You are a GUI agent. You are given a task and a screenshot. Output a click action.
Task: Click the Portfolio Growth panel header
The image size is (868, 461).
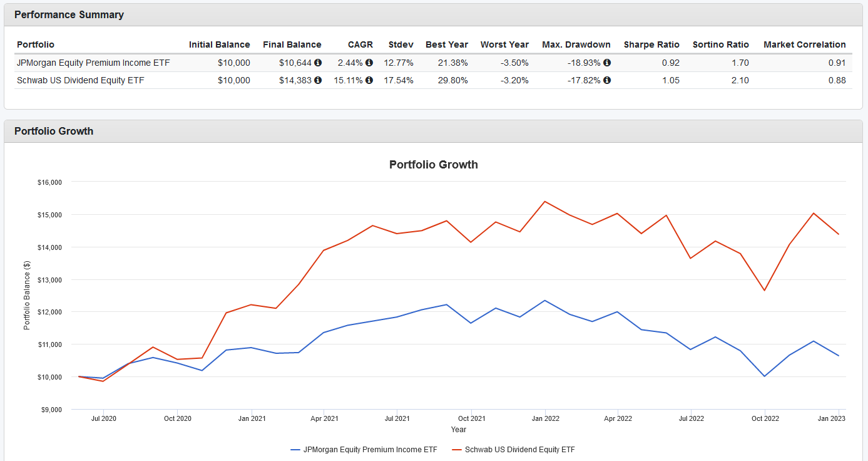tap(434, 132)
